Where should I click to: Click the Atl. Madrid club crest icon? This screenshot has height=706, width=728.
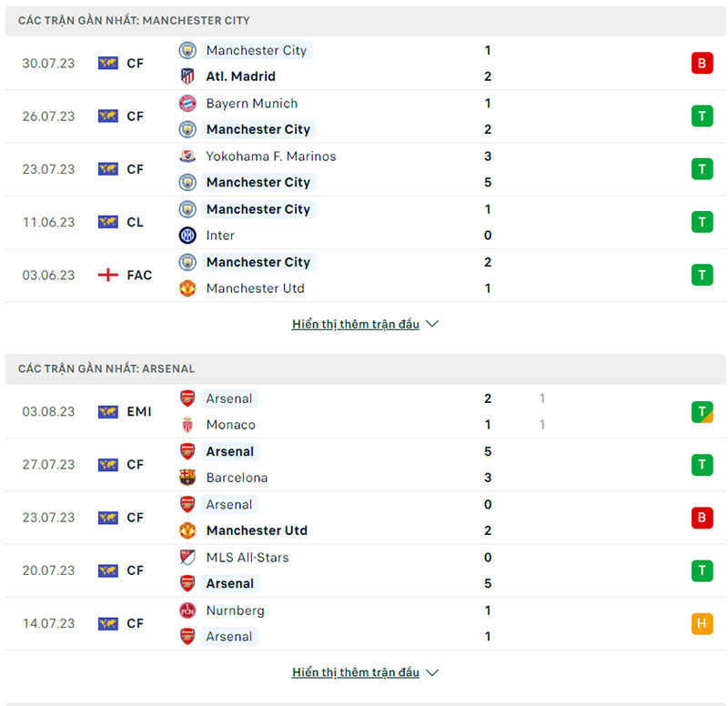[187, 76]
